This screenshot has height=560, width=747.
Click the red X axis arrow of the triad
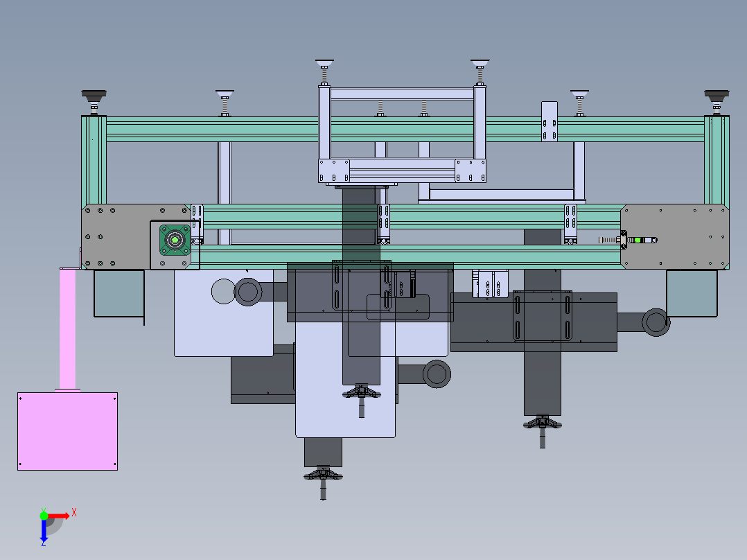click(x=58, y=516)
